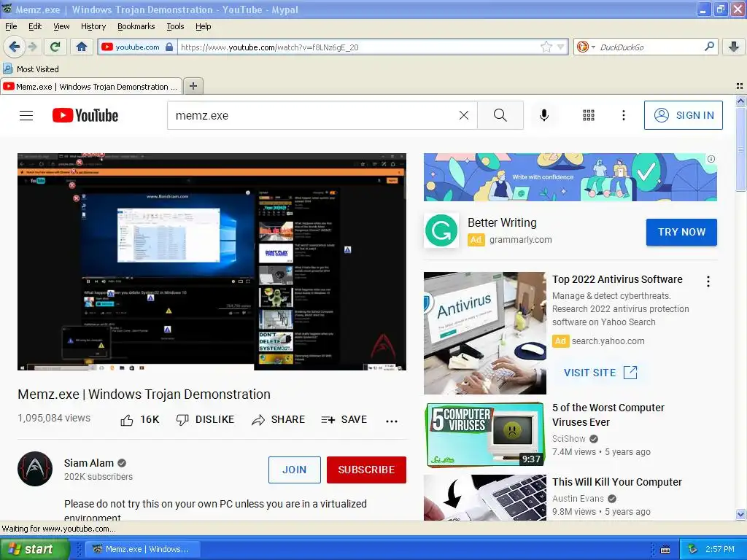
Task: Open a new tab with the plus button
Action: coord(193,86)
